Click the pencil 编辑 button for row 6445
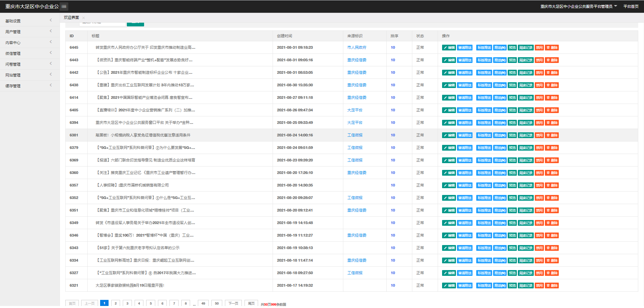 [x=449, y=48]
